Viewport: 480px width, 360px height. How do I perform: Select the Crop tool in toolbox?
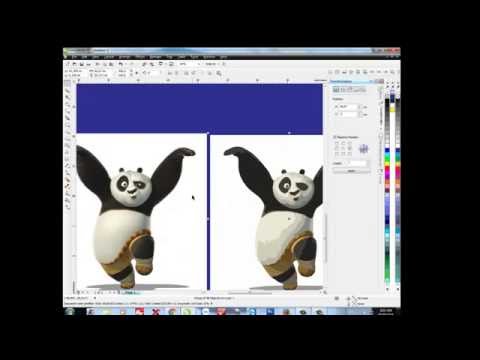tap(68, 97)
